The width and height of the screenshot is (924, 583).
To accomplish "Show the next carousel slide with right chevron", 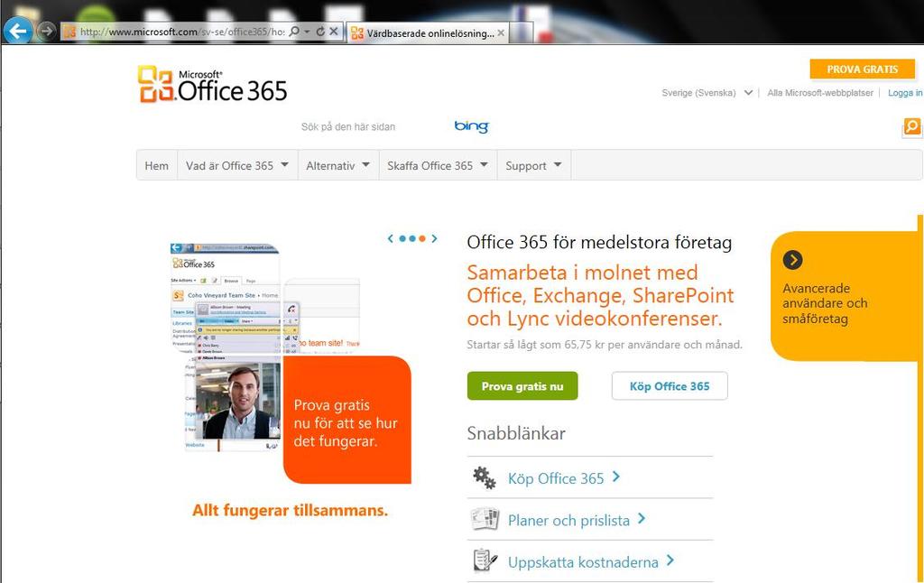I will coord(434,238).
